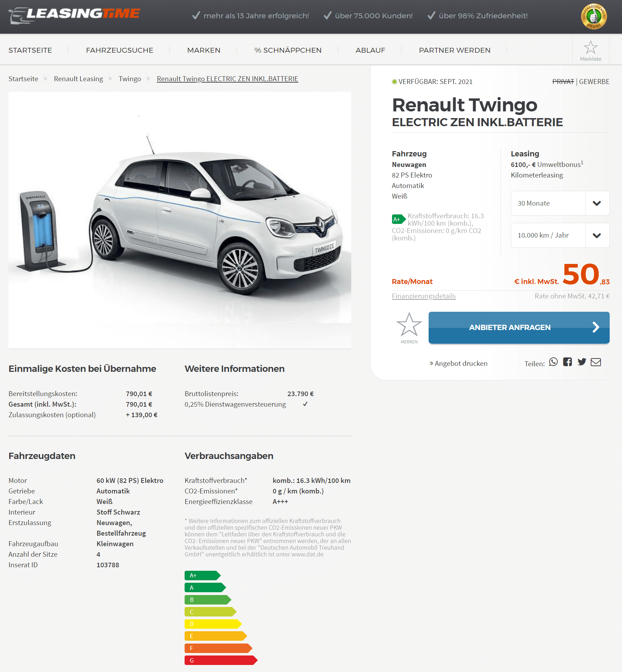Screen dimensions: 622x672
Task: Open the MARKEN menu item
Action: tap(204, 50)
